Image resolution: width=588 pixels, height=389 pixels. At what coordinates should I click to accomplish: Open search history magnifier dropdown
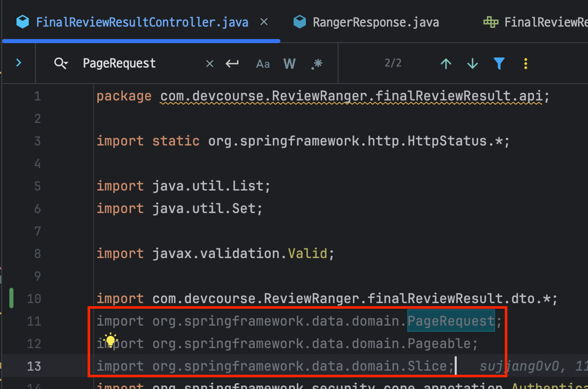[x=61, y=63]
